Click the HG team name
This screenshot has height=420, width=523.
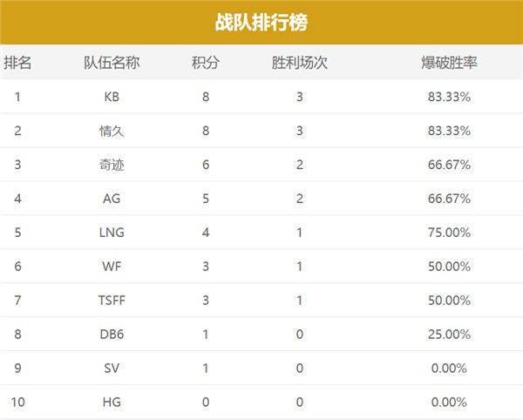click(112, 403)
